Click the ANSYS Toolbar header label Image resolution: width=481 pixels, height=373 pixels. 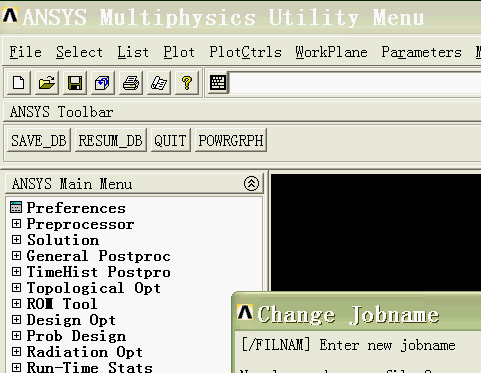coord(62,112)
